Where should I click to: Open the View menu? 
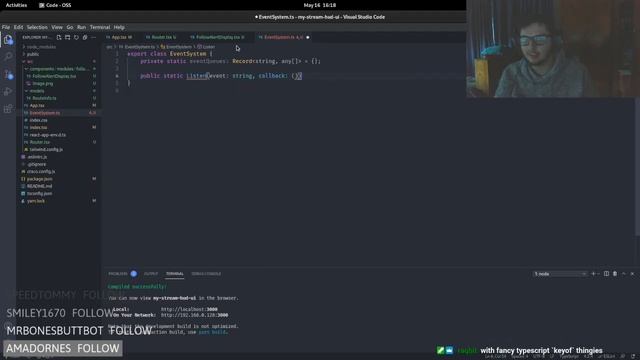coord(57,27)
